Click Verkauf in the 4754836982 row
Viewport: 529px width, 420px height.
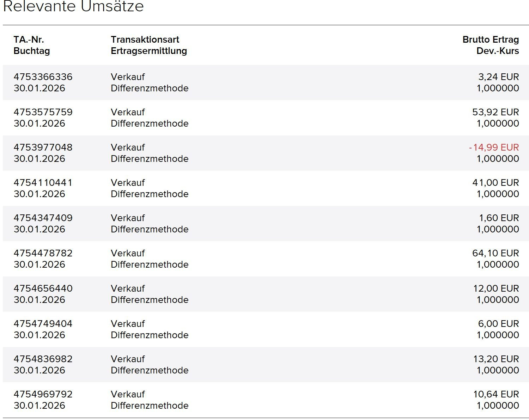coord(128,359)
